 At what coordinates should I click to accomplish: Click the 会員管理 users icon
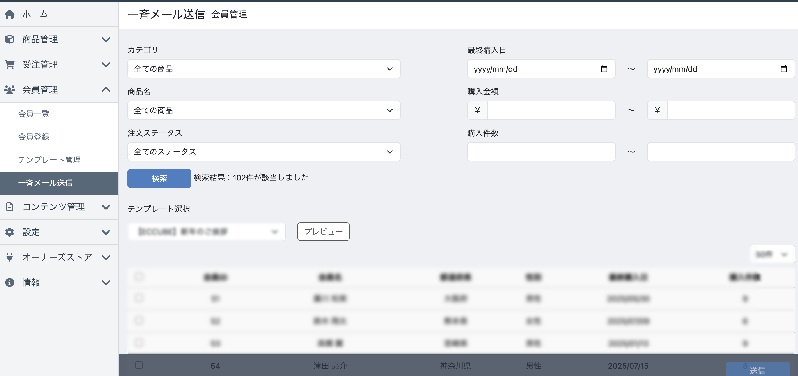9,90
